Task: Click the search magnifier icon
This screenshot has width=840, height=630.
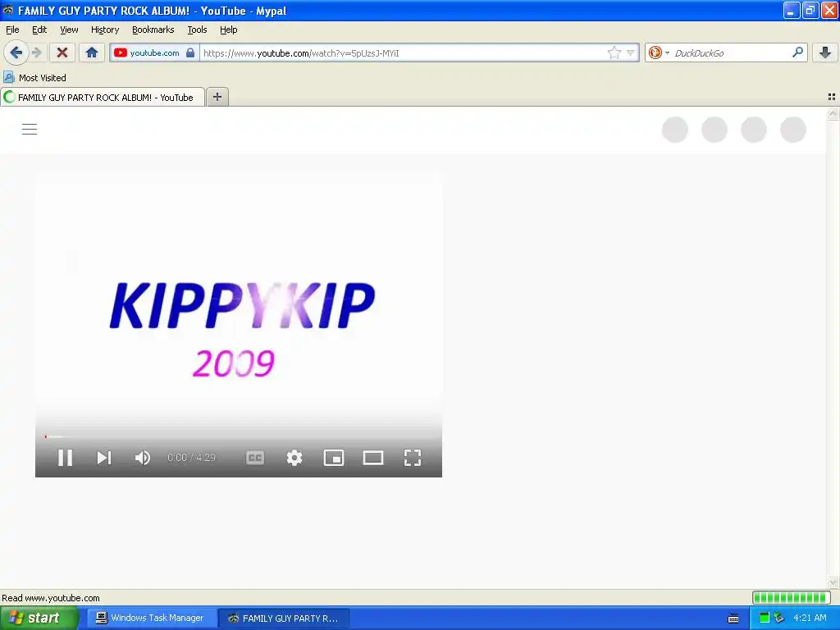Action: pyautogui.click(x=797, y=52)
